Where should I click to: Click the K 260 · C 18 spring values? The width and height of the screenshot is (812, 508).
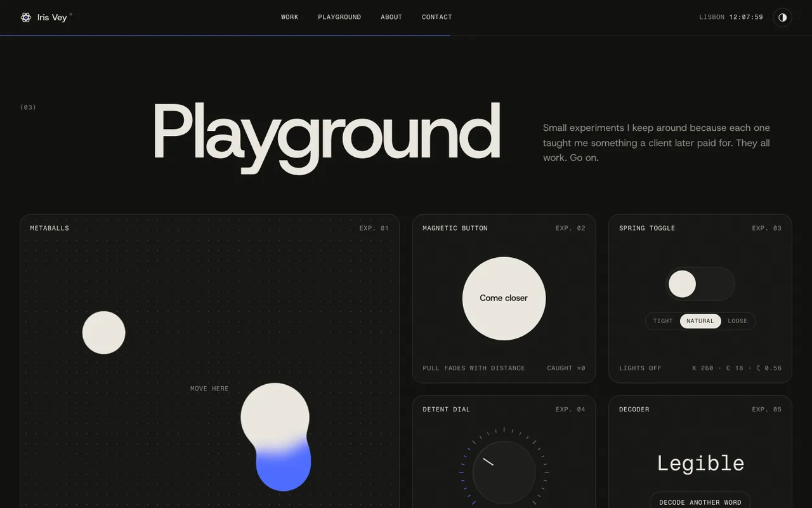point(737,368)
